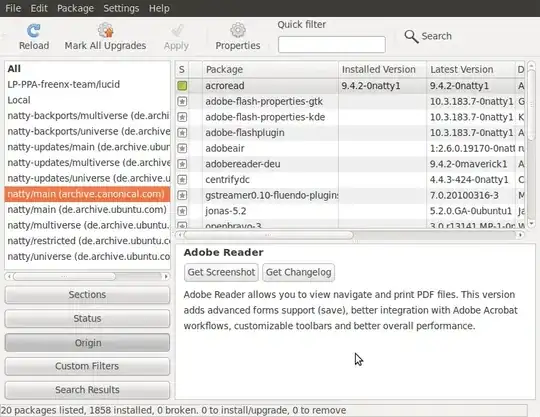The width and height of the screenshot is (540, 417).
Task: Select natty-updates/universe origin
Action: tap(87, 178)
